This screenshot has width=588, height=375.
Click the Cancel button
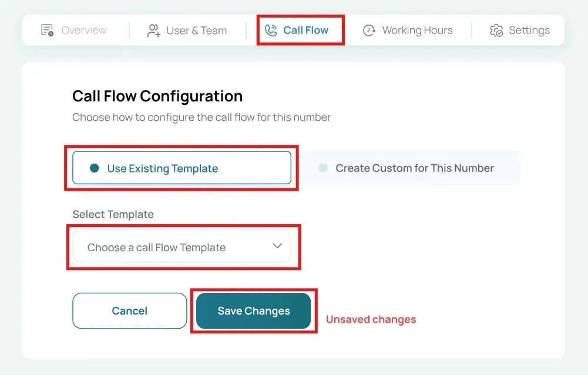[x=129, y=310]
